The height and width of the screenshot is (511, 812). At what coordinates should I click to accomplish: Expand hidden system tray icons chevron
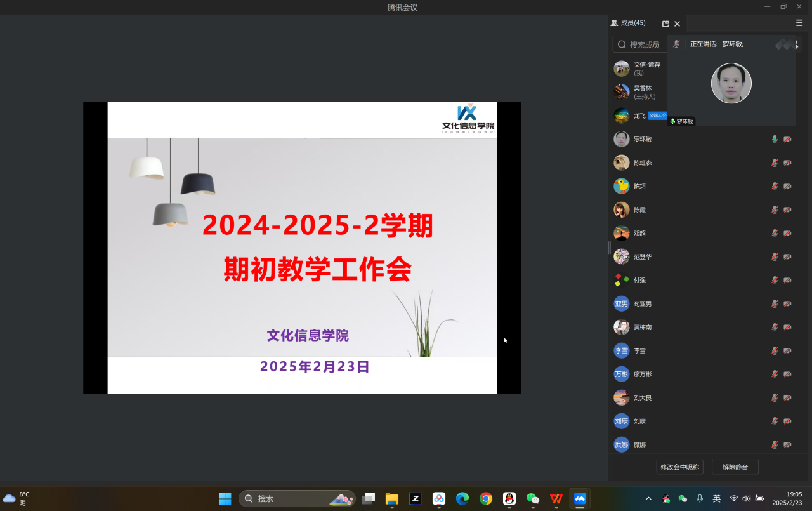[x=648, y=499]
